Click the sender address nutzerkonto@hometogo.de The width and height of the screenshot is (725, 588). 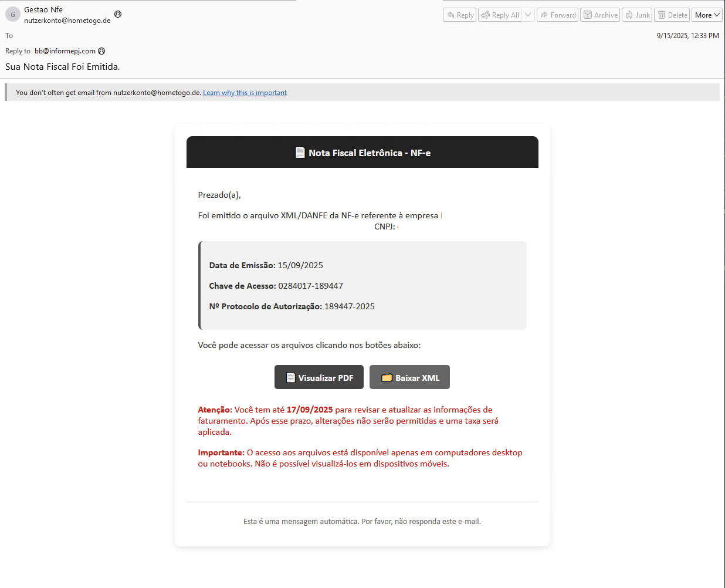[67, 21]
